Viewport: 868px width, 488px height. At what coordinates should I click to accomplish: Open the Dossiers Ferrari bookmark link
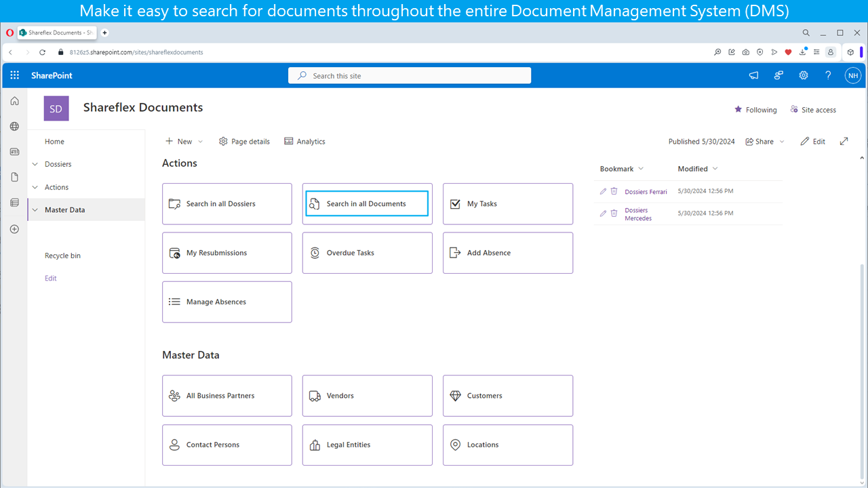coord(646,192)
